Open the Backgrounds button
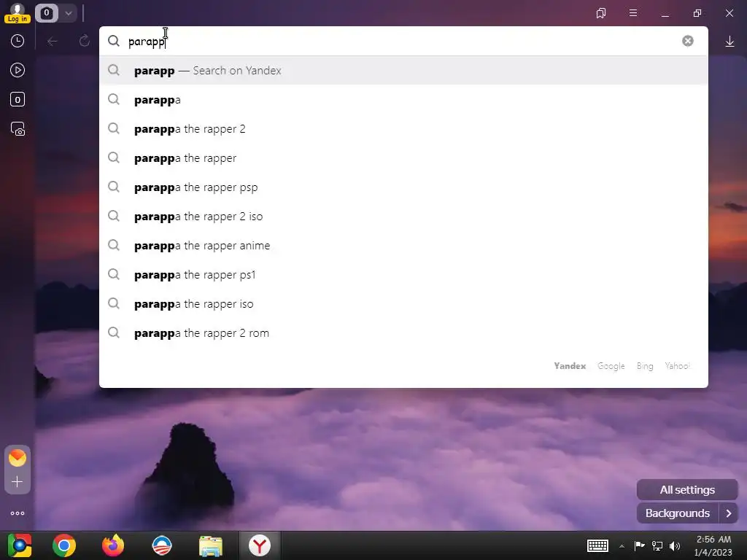Viewport: 747px width, 560px height. 678,513
